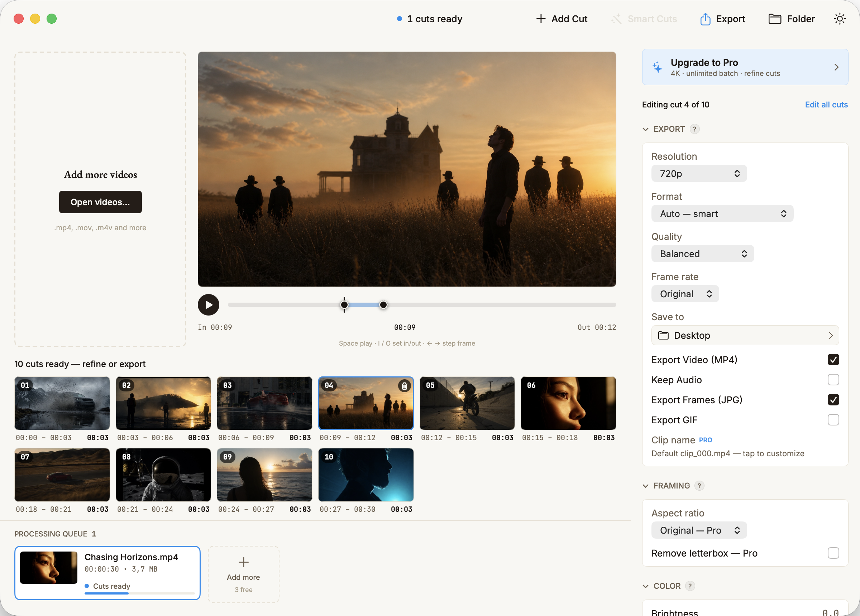
Task: Open the Save to Desktop chooser
Action: click(x=745, y=336)
